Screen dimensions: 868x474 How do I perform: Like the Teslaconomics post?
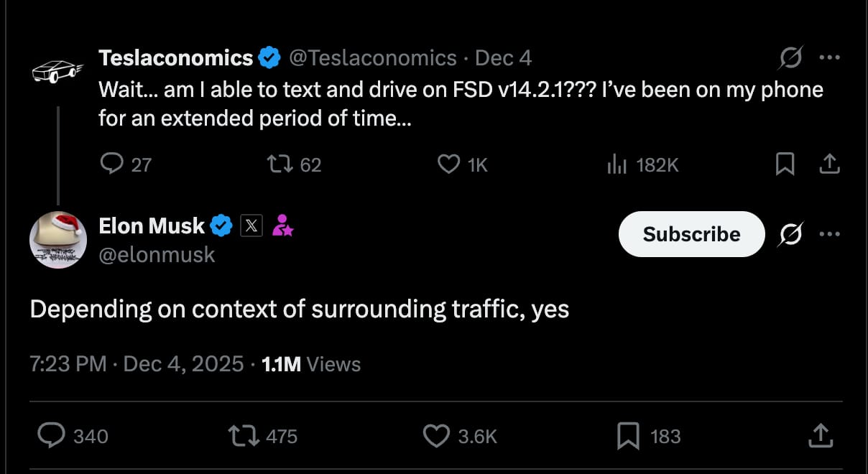(x=449, y=164)
